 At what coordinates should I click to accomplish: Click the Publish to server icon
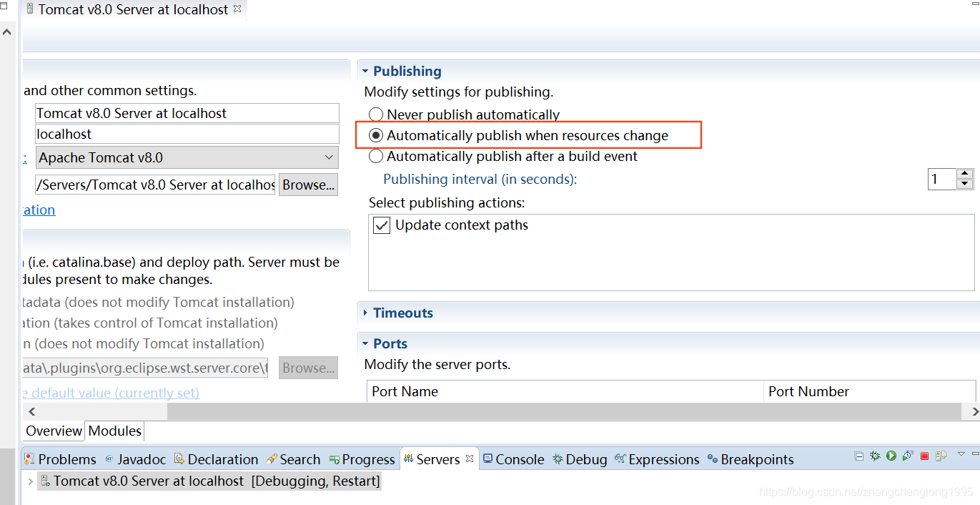click(941, 456)
